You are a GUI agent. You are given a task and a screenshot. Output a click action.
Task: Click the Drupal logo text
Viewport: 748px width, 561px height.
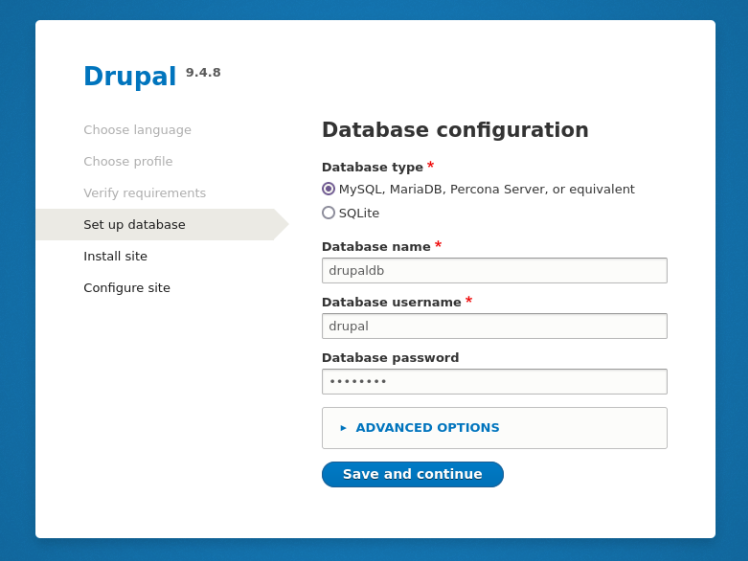(x=130, y=76)
